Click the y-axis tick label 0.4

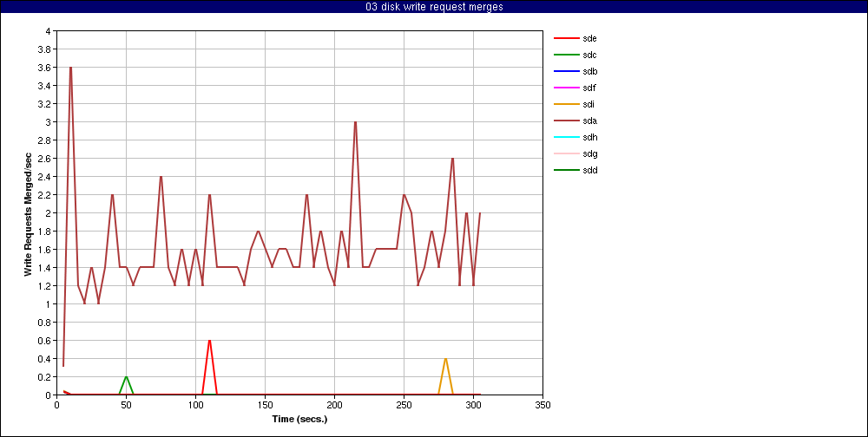click(x=45, y=359)
